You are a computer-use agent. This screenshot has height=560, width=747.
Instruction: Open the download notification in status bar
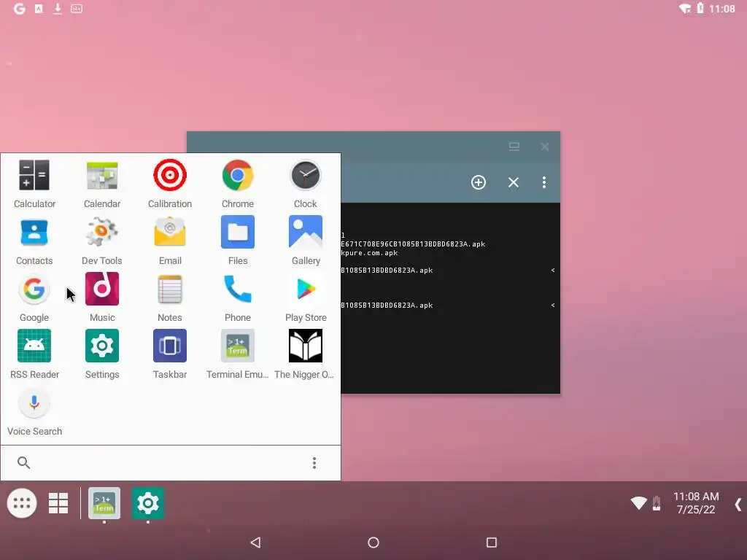(58, 9)
